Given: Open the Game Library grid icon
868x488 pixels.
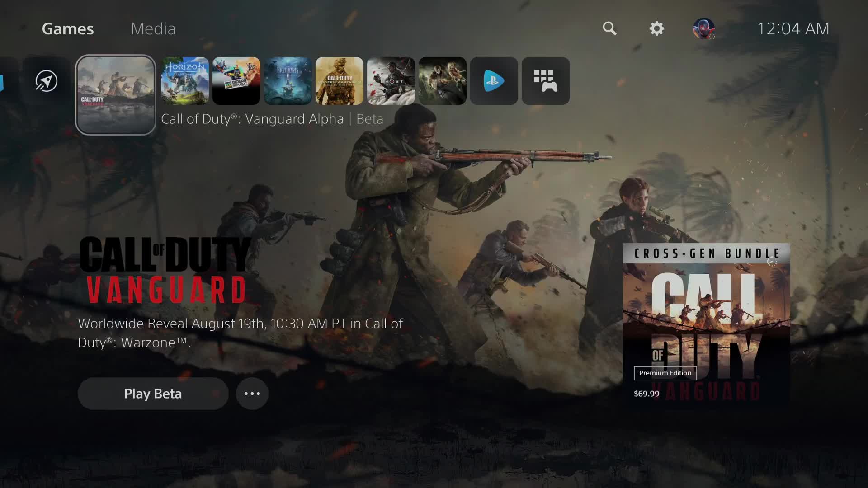Looking at the screenshot, I should click(545, 81).
